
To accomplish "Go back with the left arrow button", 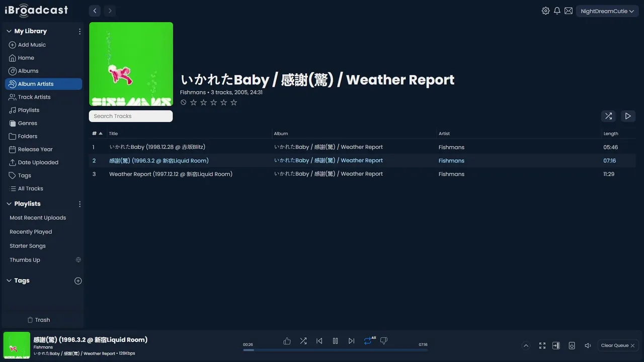I will [95, 11].
